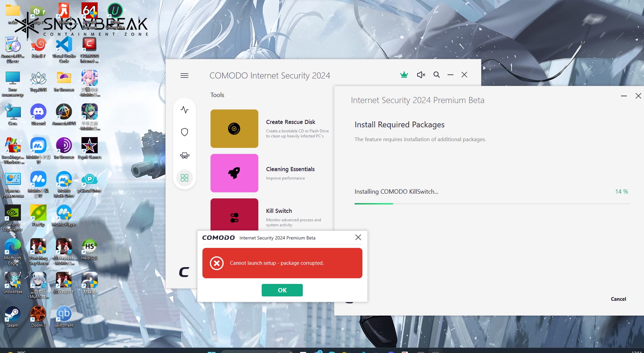Cancel the Install Required Packages operation
The image size is (644, 353).
pos(618,299)
